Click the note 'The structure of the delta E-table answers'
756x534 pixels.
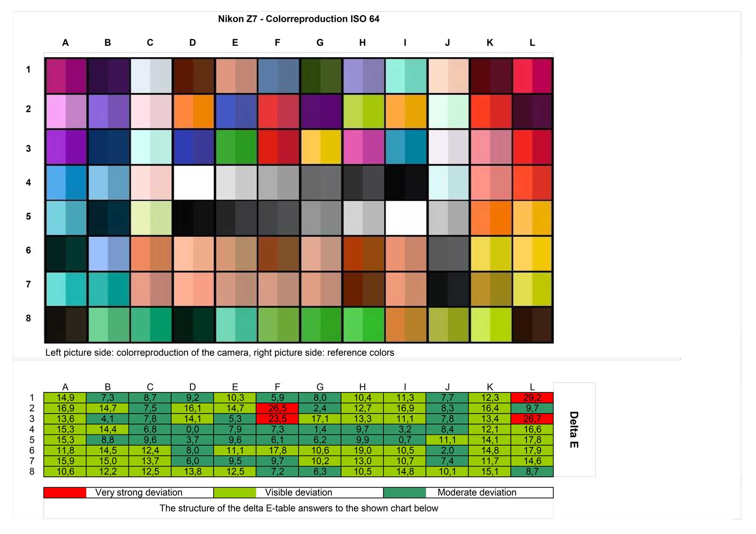pyautogui.click(x=299, y=508)
